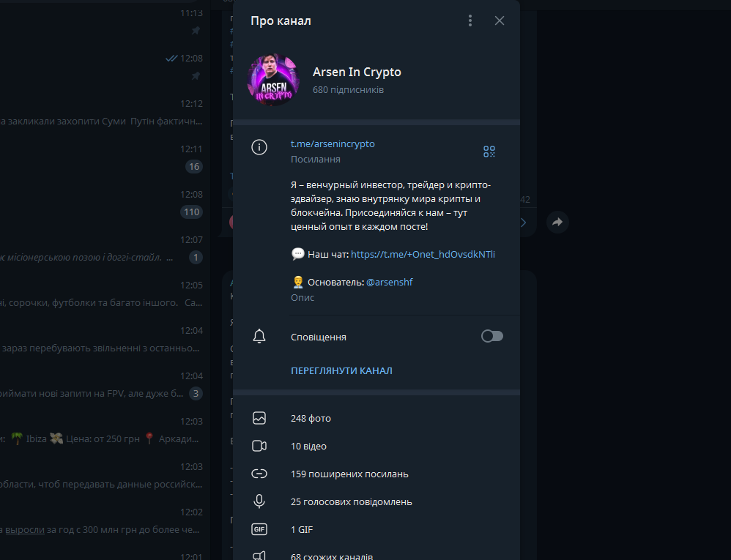The image size is (731, 560).
Task: Open chat with 16 unread badge
Action: click(105, 158)
